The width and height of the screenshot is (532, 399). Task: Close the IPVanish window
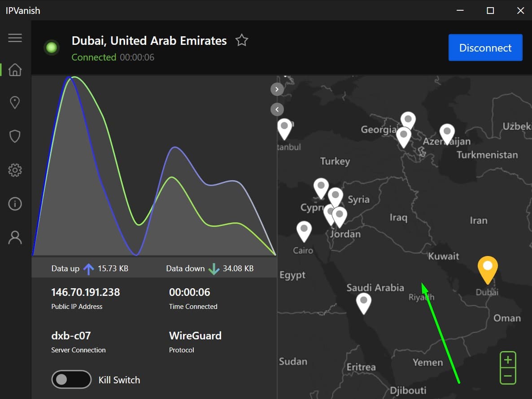tap(520, 10)
